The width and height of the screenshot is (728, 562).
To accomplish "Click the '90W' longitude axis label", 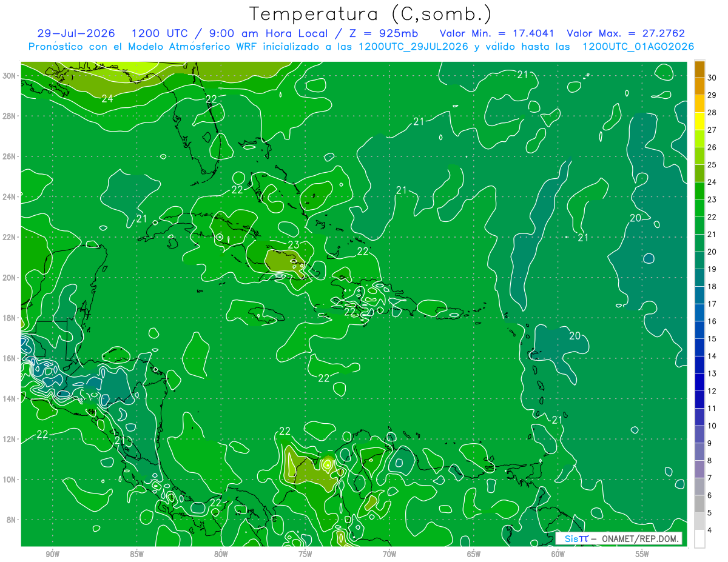I will coord(53,554).
